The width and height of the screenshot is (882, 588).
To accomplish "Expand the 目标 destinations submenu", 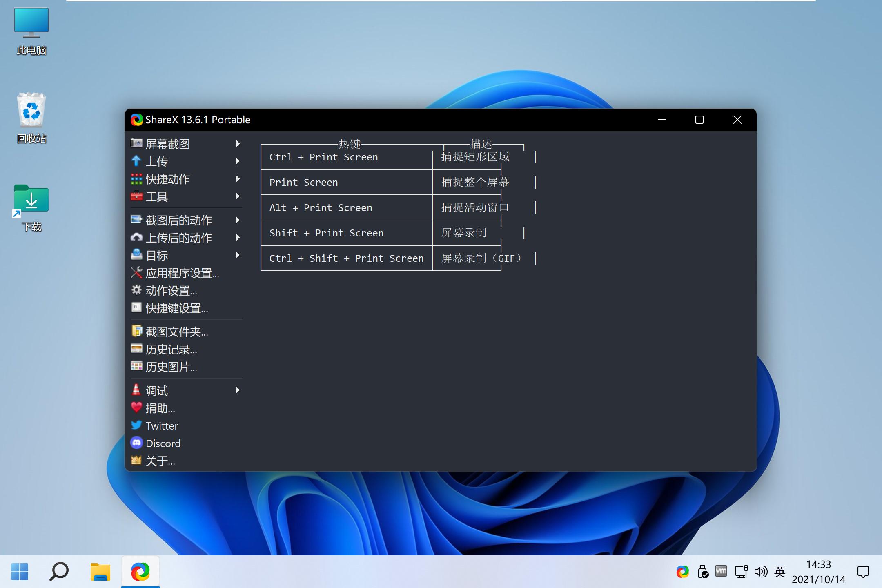I will pyautogui.click(x=238, y=255).
